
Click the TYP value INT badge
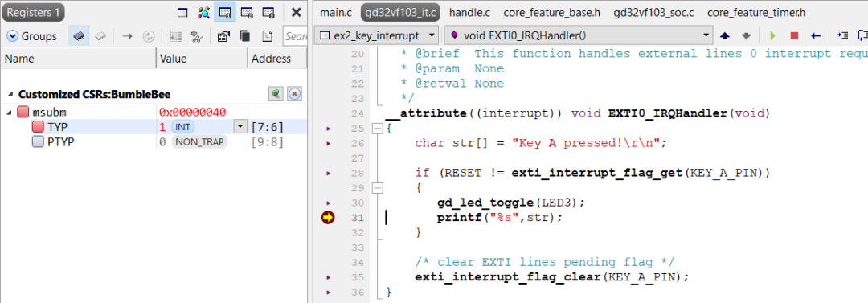[182, 127]
